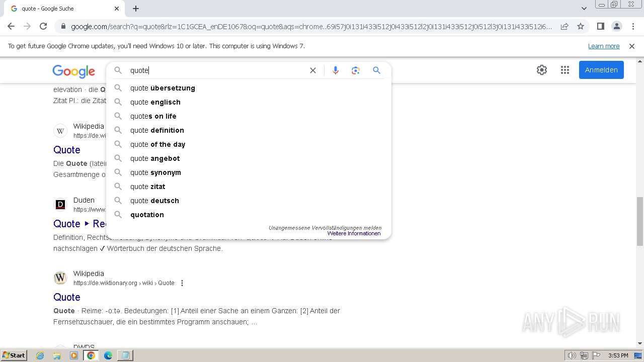Sign in with the Anmelden button
The width and height of the screenshot is (644, 362).
pyautogui.click(x=601, y=70)
